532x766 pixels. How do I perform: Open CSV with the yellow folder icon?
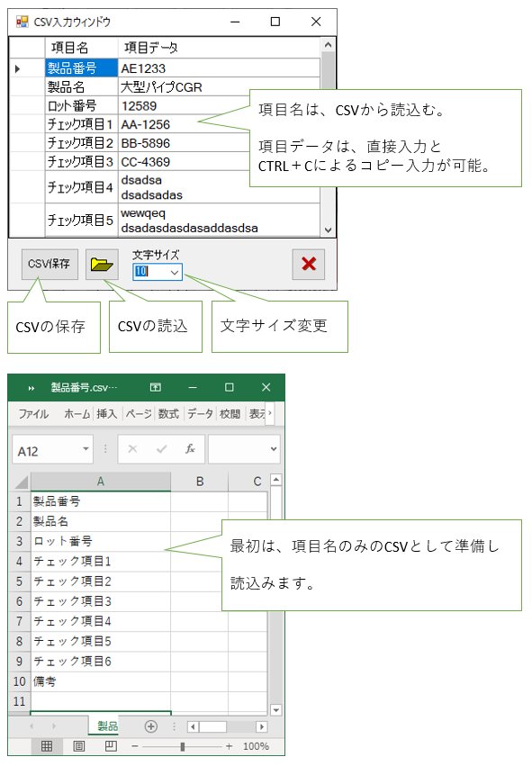102,265
